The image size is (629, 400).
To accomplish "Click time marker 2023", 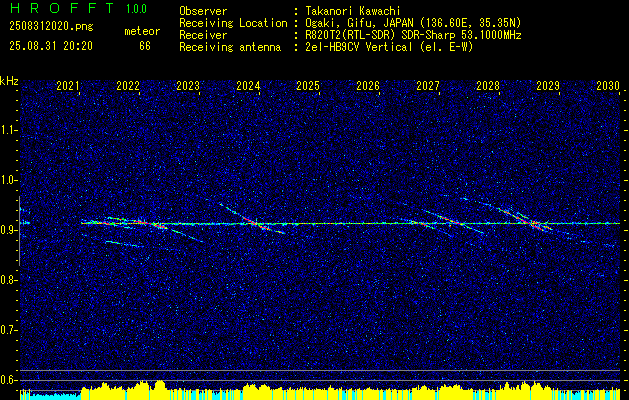I will pyautogui.click(x=188, y=85).
